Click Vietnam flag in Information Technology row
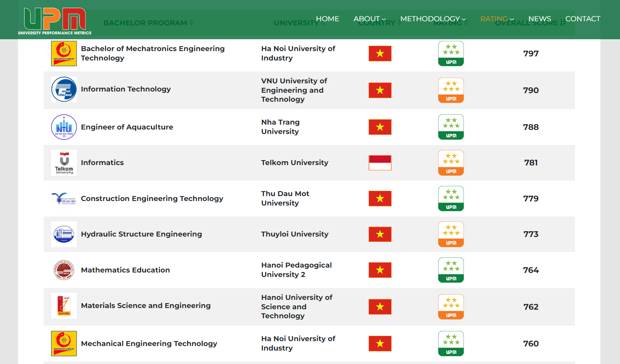Viewport: 620px width, 364px height. tap(380, 90)
